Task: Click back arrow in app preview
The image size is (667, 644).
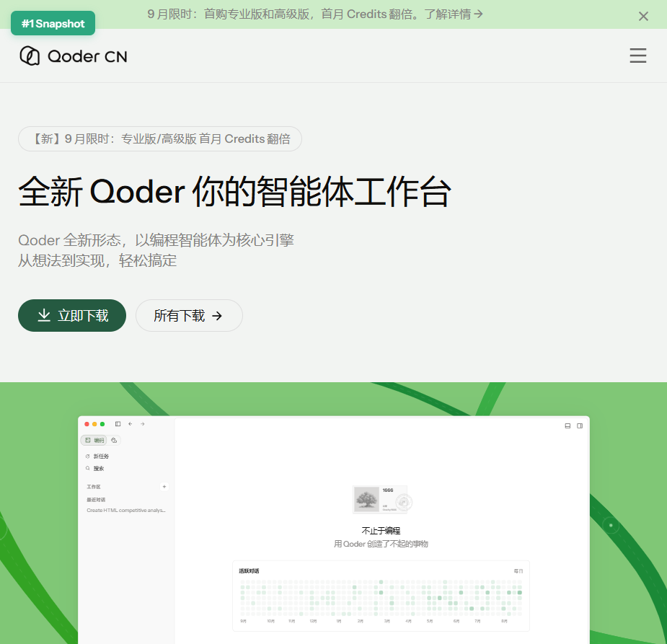Action: click(131, 423)
